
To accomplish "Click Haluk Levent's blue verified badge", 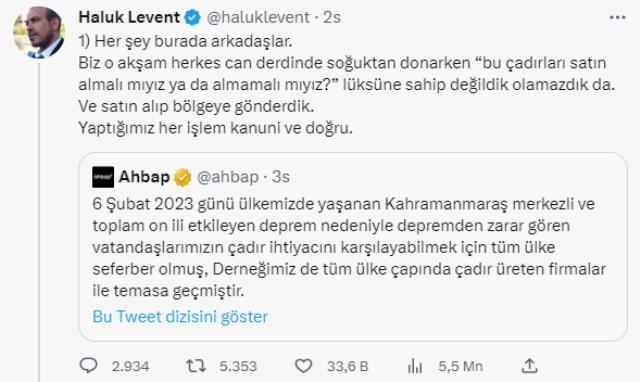I will 193,18.
